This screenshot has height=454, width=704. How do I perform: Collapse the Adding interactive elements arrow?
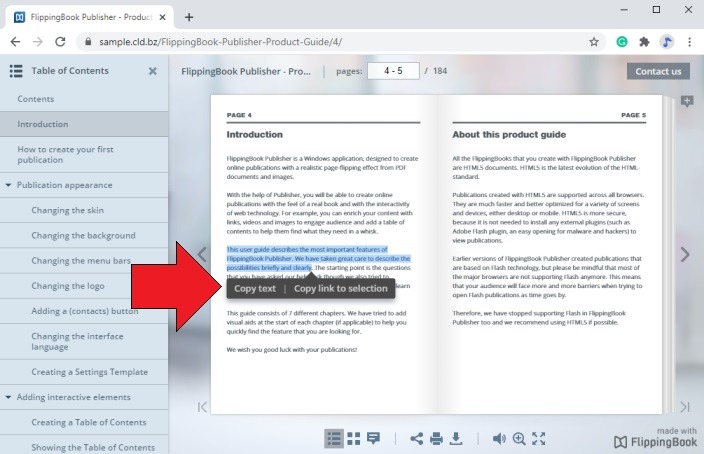pos(8,397)
